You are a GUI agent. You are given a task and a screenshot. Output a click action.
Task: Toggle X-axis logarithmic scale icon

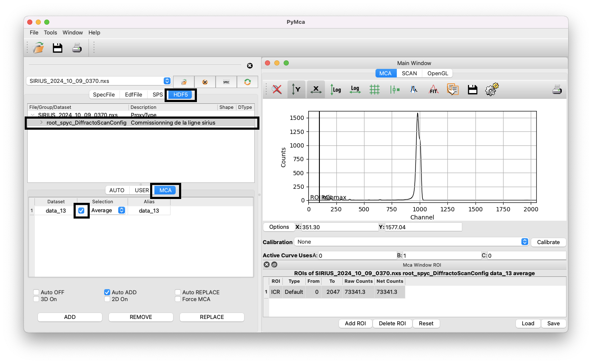point(355,89)
